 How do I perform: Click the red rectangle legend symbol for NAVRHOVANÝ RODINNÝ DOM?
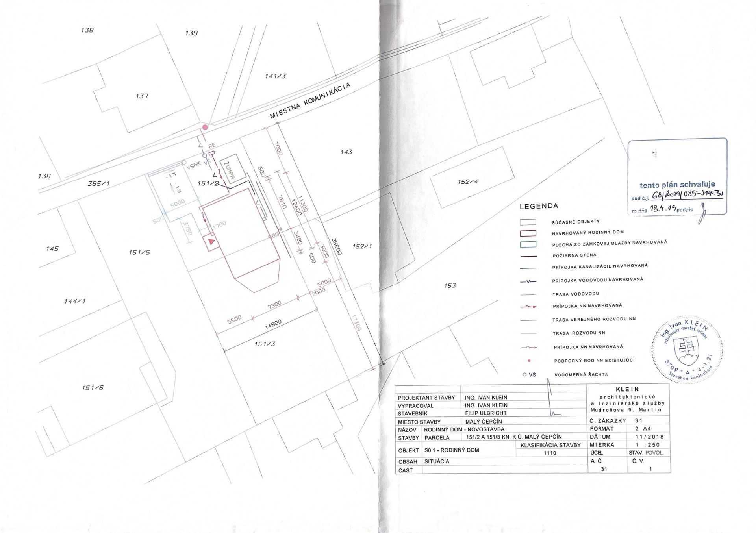click(528, 233)
